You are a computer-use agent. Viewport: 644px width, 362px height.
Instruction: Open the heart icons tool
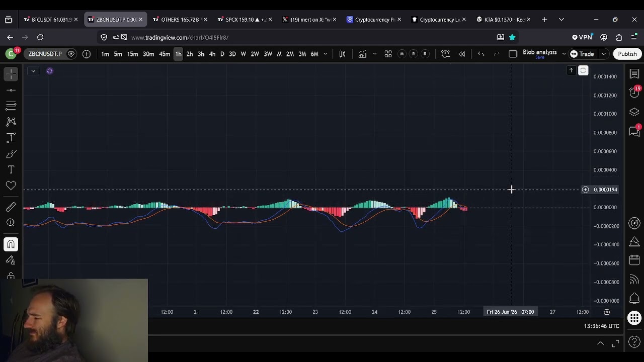[x=11, y=186]
